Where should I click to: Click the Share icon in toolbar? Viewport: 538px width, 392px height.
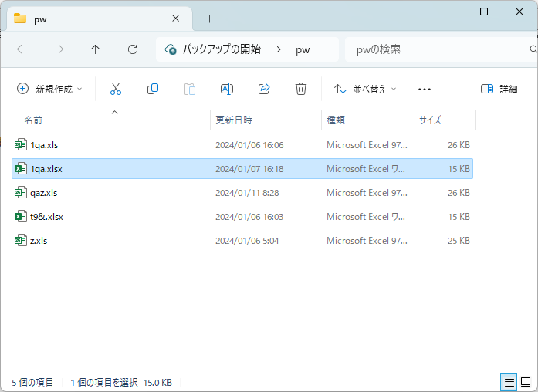[x=264, y=89]
